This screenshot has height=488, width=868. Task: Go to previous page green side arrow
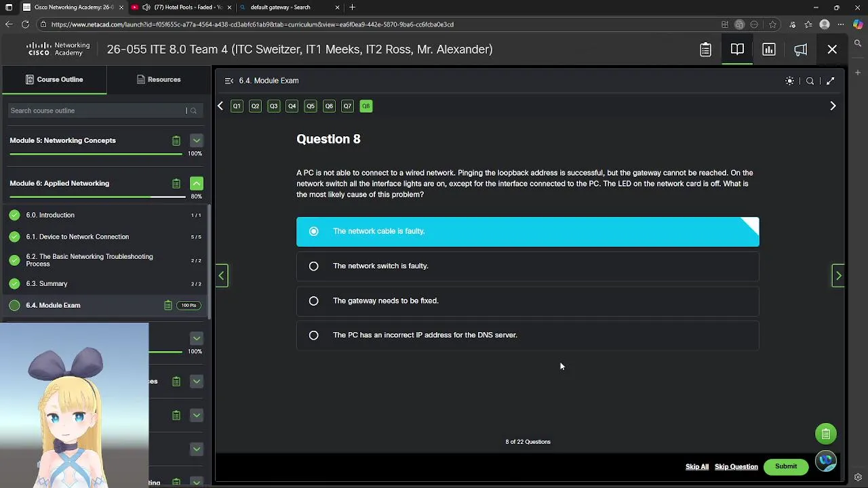221,276
